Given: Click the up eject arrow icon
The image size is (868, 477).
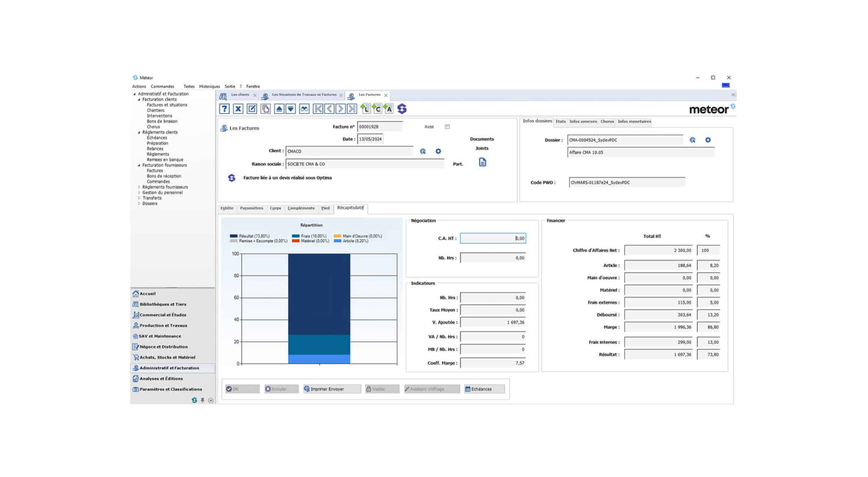Looking at the screenshot, I should [x=279, y=109].
